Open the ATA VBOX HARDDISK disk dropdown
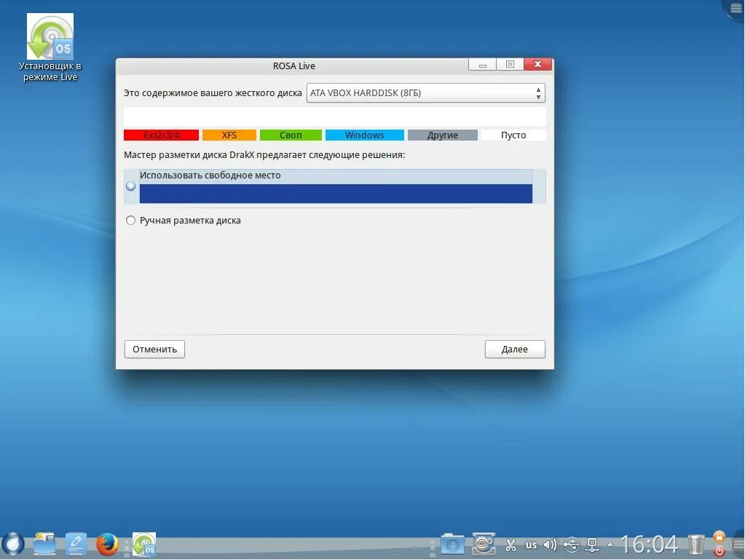Image resolution: width=745 pixels, height=560 pixels. (x=426, y=93)
